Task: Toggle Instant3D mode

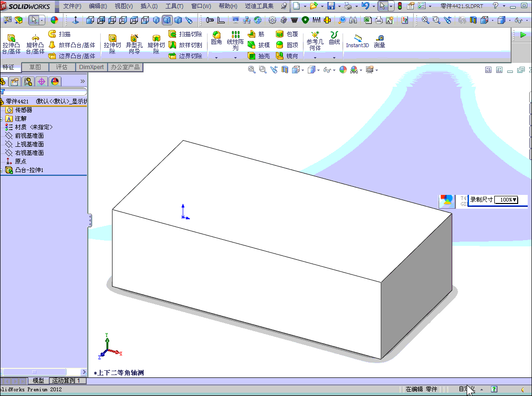Action: pyautogui.click(x=357, y=41)
